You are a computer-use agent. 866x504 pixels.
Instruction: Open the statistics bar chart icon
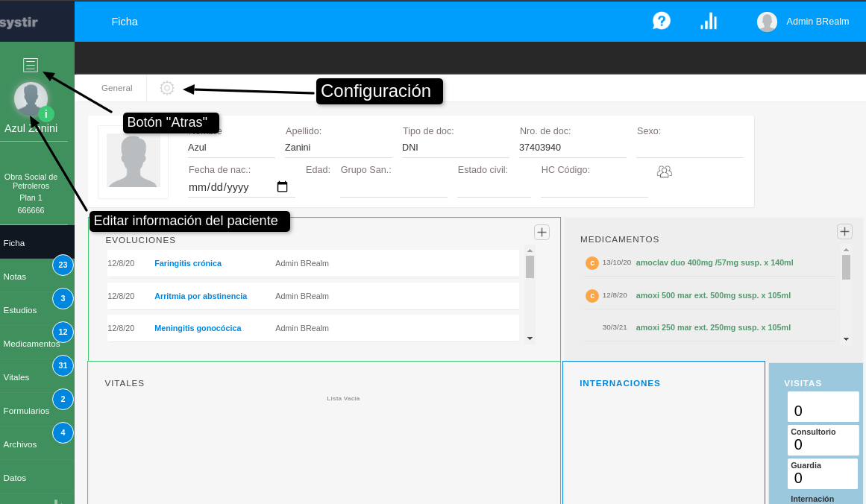click(x=708, y=21)
